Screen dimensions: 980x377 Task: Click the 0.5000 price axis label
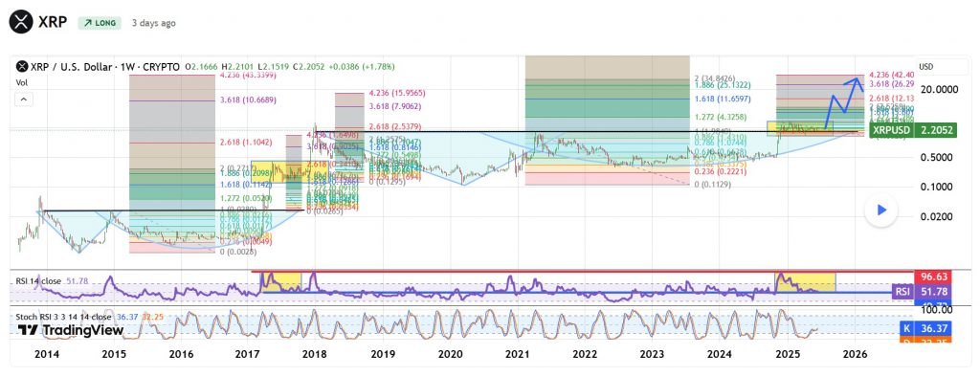click(x=936, y=157)
